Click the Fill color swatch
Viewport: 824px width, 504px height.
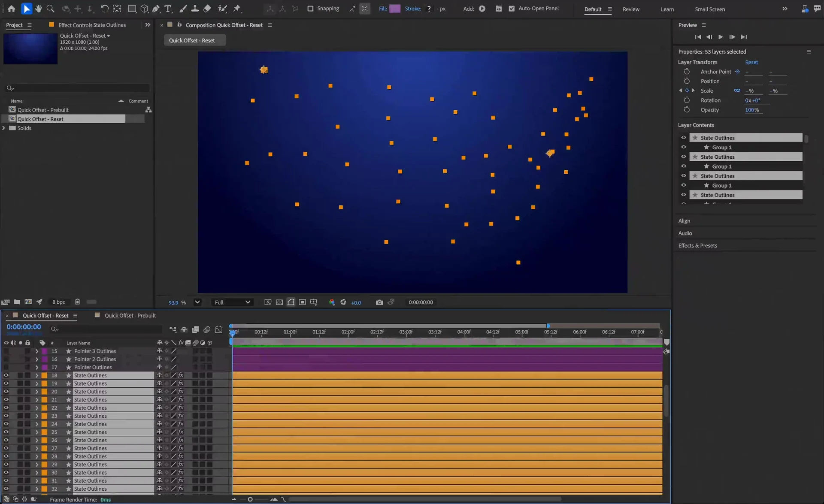(x=395, y=9)
